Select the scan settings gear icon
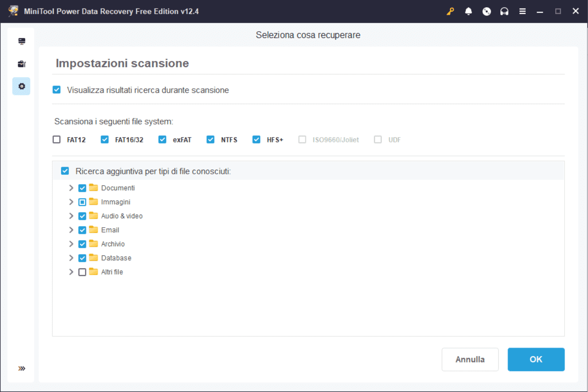 coord(21,86)
